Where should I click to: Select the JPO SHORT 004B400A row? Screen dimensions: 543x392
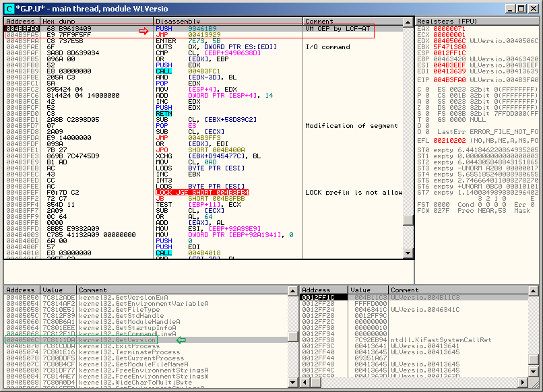pyautogui.click(x=203, y=150)
